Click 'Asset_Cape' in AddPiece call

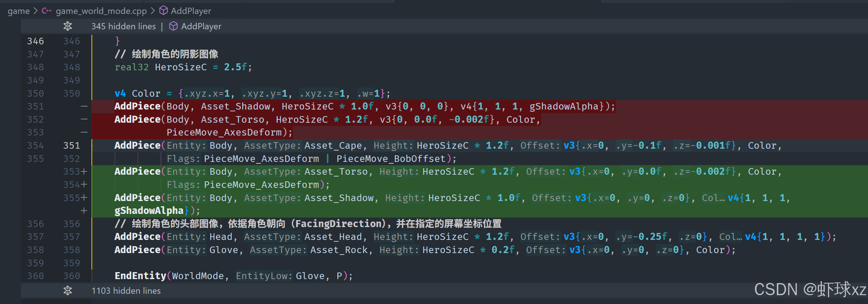point(333,145)
